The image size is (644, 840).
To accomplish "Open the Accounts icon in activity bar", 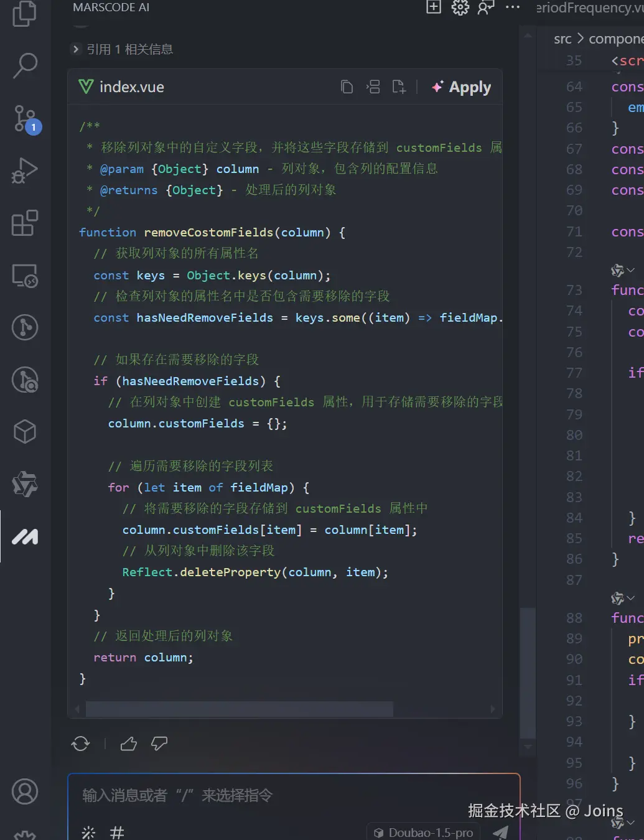I will point(25,791).
